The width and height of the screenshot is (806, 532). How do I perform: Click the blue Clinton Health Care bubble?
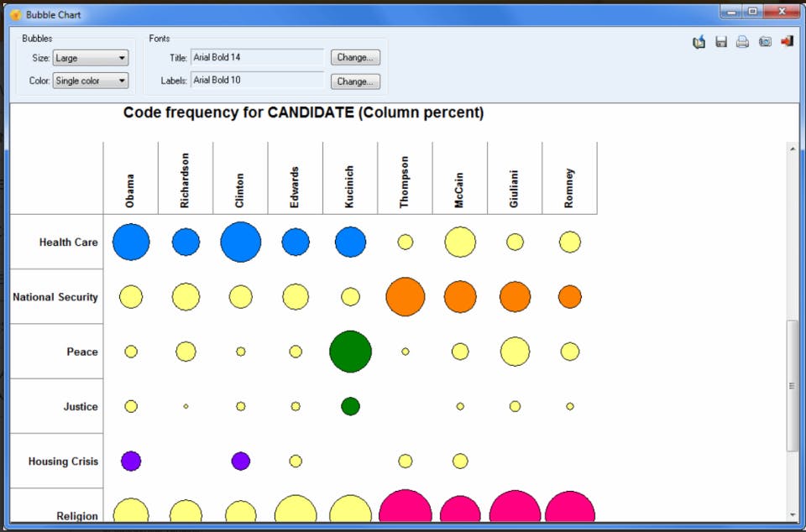click(x=241, y=242)
